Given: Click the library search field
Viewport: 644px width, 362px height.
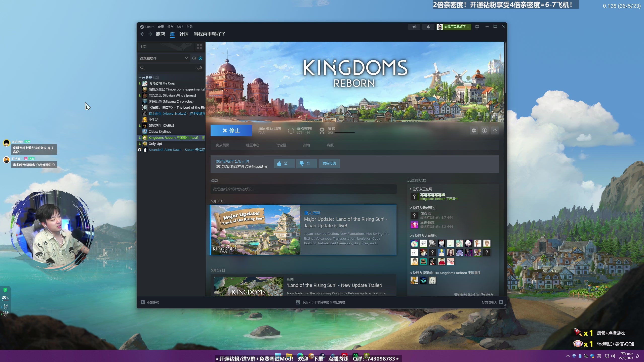Looking at the screenshot, I should click(x=171, y=68).
